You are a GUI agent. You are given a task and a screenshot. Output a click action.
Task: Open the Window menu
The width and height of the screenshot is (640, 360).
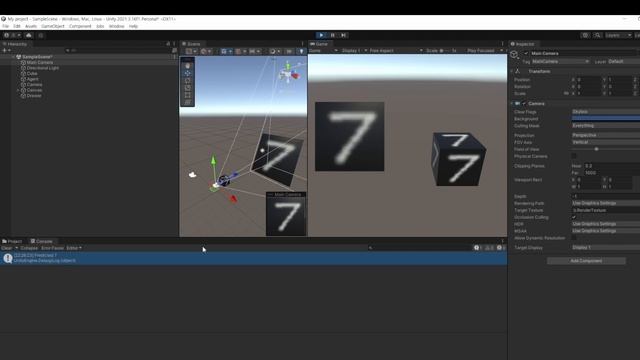coord(116,26)
